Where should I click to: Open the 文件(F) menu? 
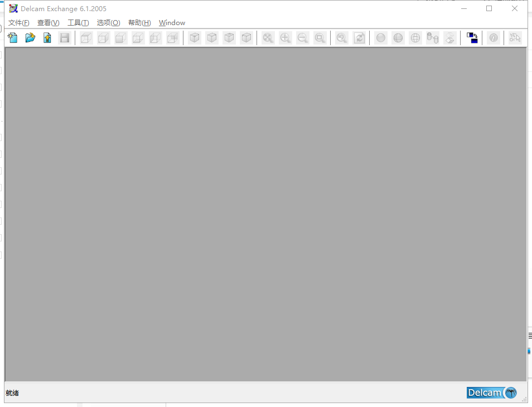[x=18, y=23]
